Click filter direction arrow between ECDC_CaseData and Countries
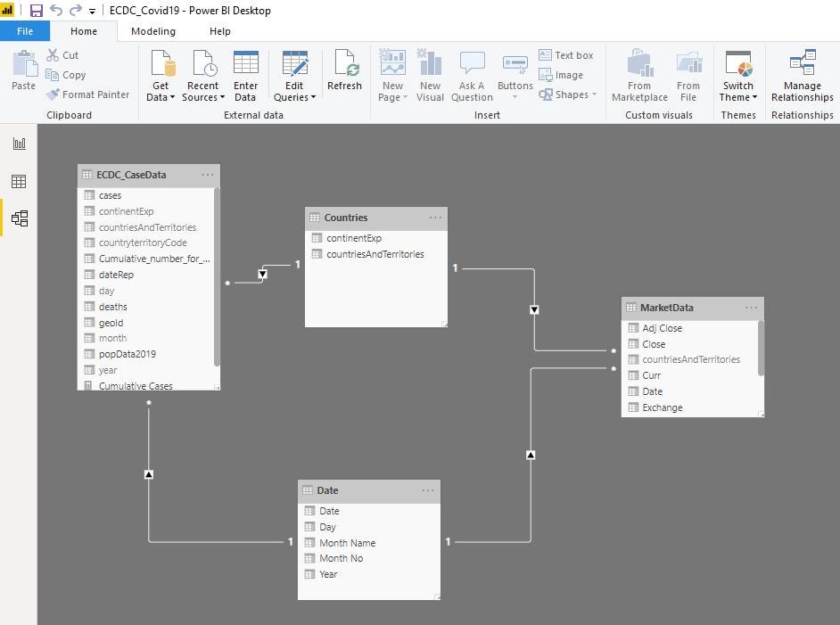Screen dimensions: 840x625 point(262,275)
